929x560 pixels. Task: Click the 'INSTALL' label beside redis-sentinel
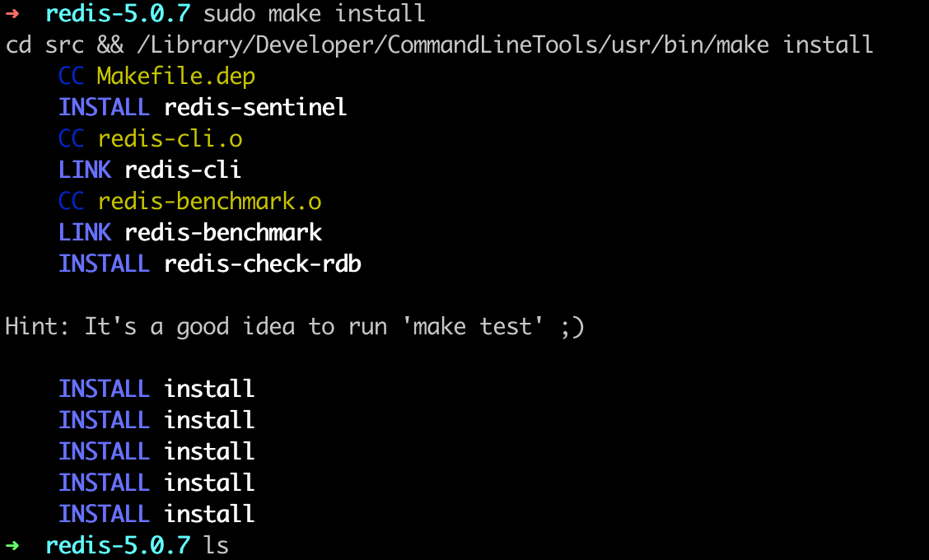104,108
